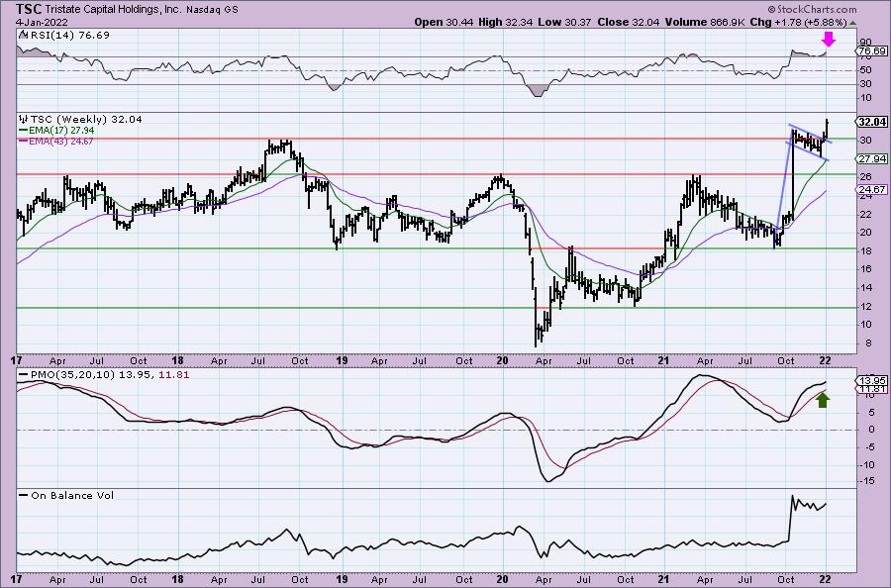The height and width of the screenshot is (588, 891).
Task: Click the On Balance Vol legend label
Action: point(72,495)
